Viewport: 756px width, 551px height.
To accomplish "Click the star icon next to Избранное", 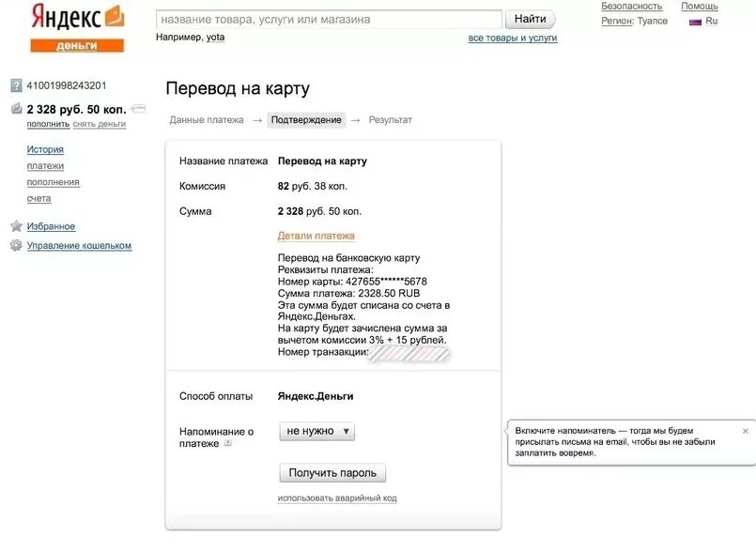I will [x=16, y=225].
